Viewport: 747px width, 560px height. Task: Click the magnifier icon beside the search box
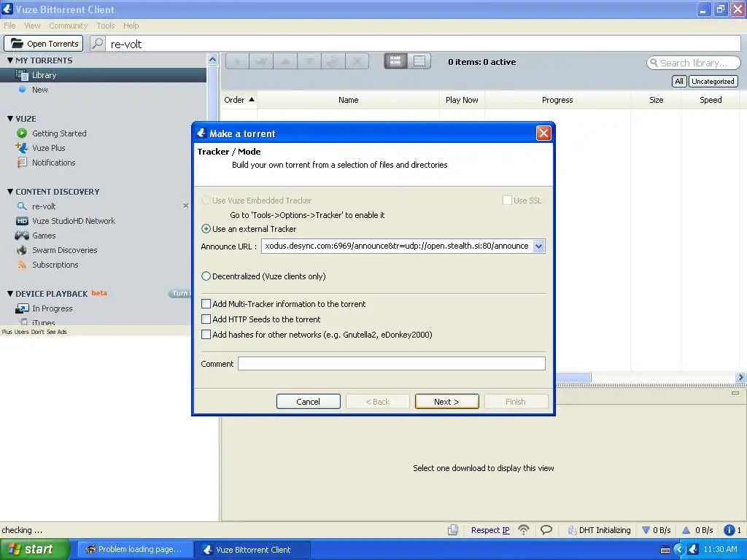click(97, 43)
